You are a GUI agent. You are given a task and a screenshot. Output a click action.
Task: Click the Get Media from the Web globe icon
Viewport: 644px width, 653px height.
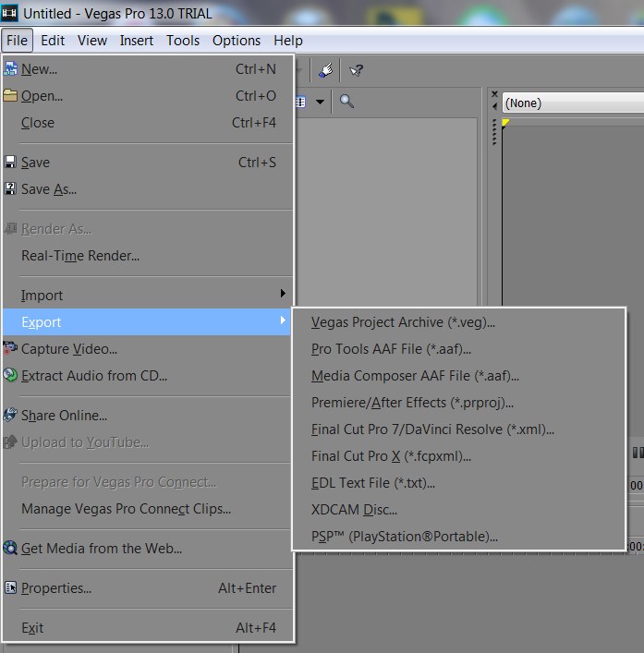tap(10, 548)
